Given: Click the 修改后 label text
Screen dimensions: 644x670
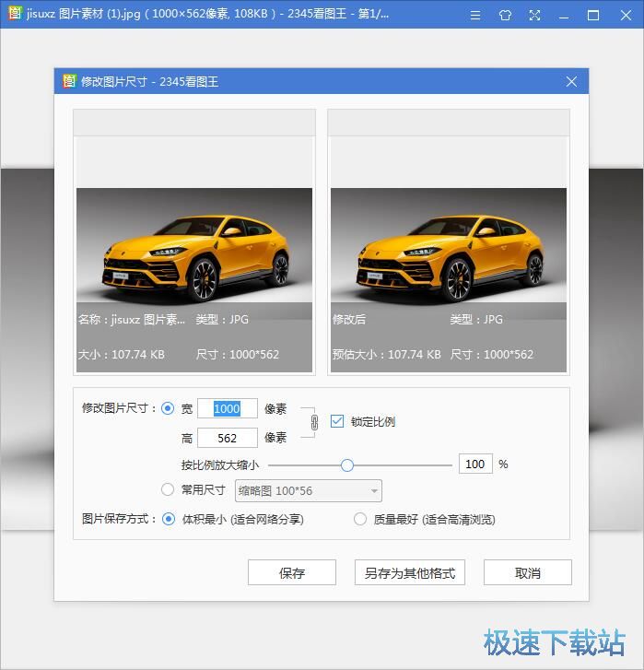Looking at the screenshot, I should (349, 319).
